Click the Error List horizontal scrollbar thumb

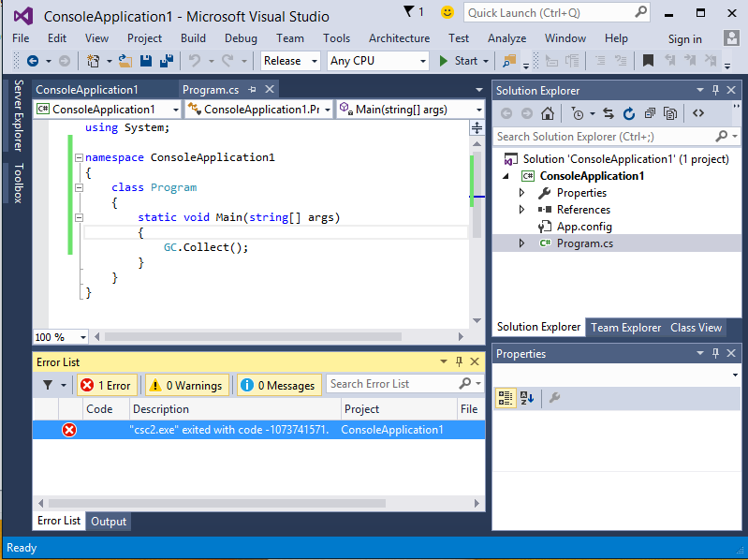pyautogui.click(x=217, y=503)
